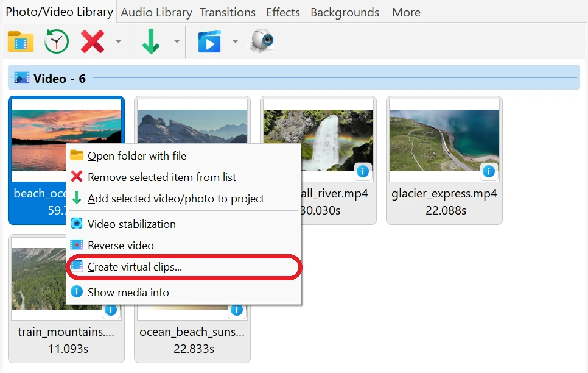Switch to Audio Library tab
Image resolution: width=588 pixels, height=373 pixels.
[156, 12]
